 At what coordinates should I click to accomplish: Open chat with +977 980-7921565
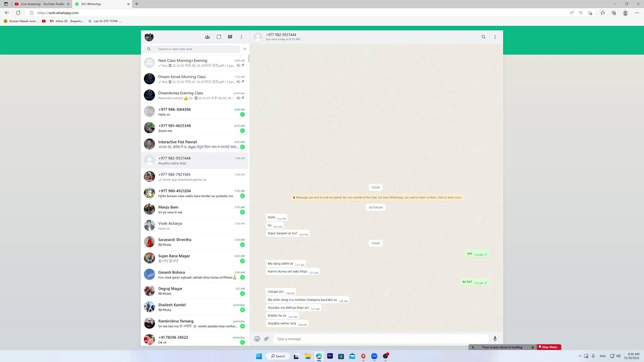tap(195, 176)
